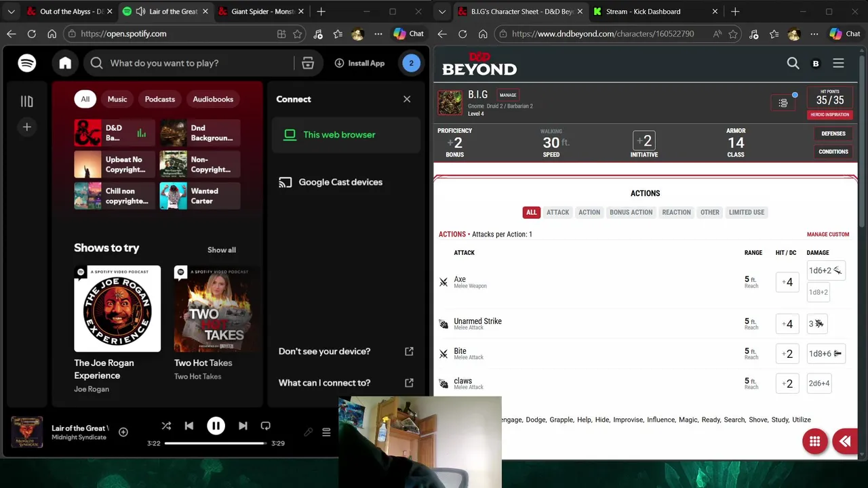The height and width of the screenshot is (488, 868).
Task: Toggle repeat in Spotify player
Action: tap(266, 426)
